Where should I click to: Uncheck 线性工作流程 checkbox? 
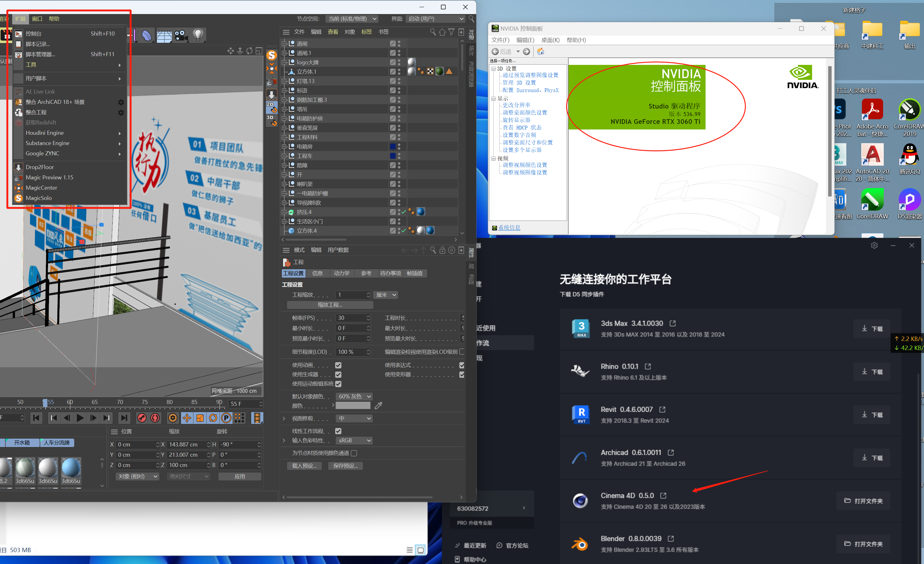(338, 431)
